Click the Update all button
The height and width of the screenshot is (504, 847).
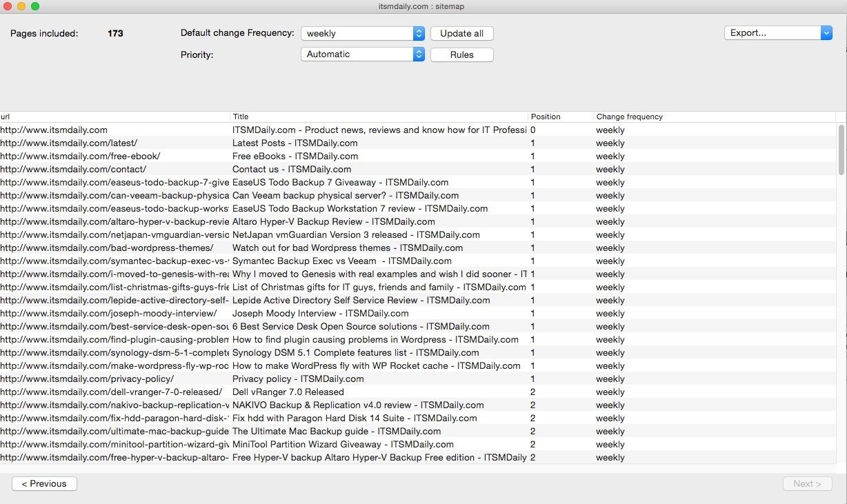[461, 33]
